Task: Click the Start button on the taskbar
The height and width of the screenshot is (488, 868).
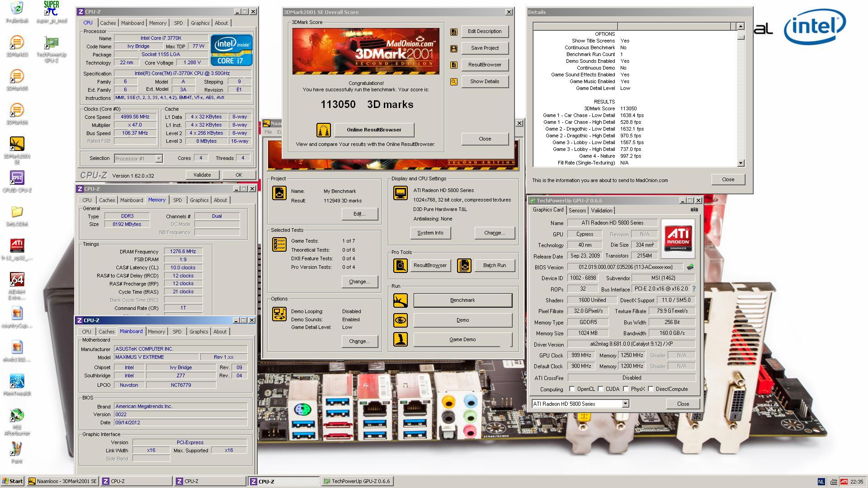Action: click(13, 482)
